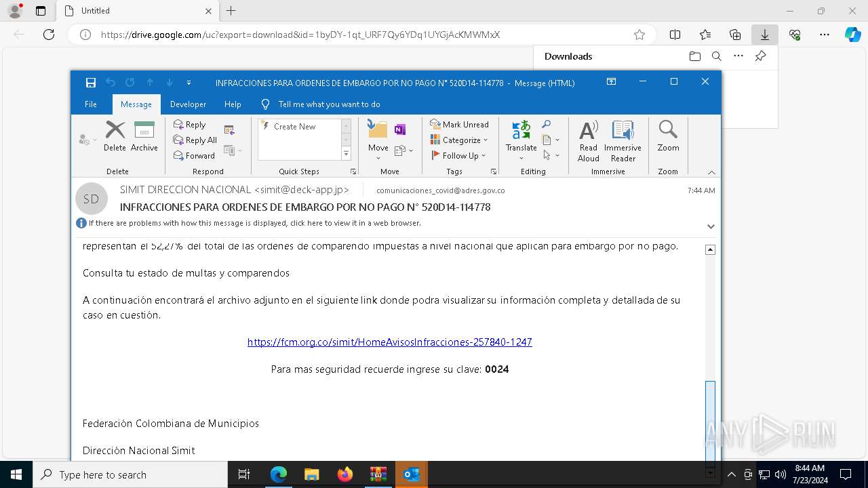This screenshot has height=488, width=868.
Task: Open the Related items dropdown in Editing
Action: 551,140
